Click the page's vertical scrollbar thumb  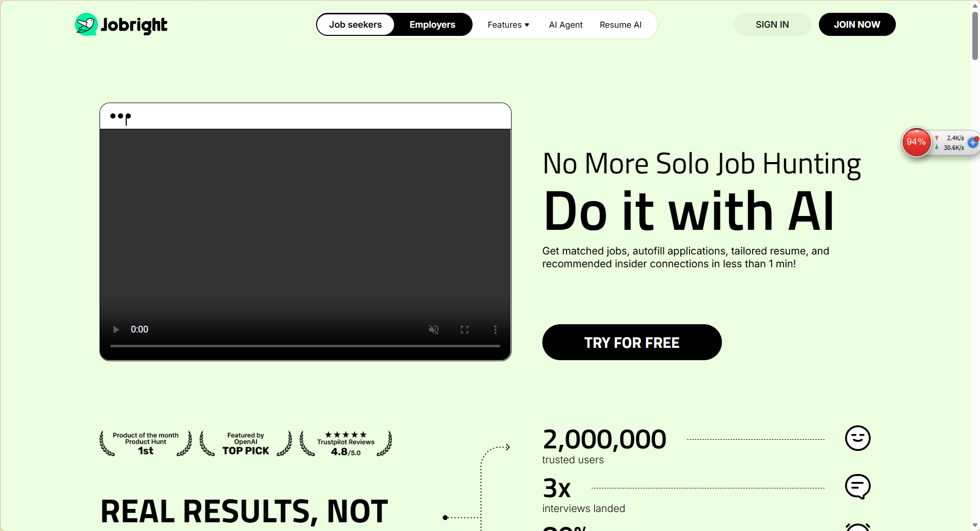click(975, 36)
